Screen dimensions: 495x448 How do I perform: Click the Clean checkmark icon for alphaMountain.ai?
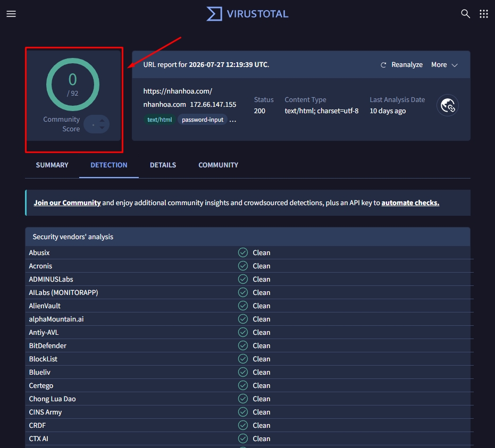[x=243, y=319]
